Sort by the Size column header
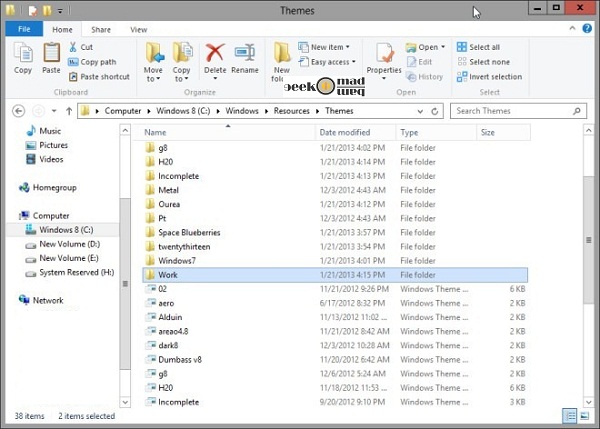 click(x=504, y=132)
